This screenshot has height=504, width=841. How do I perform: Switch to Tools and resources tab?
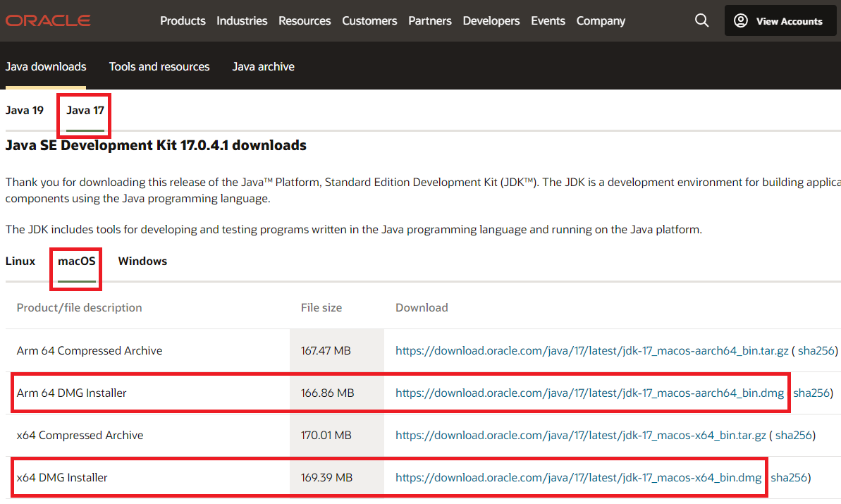[x=159, y=66]
